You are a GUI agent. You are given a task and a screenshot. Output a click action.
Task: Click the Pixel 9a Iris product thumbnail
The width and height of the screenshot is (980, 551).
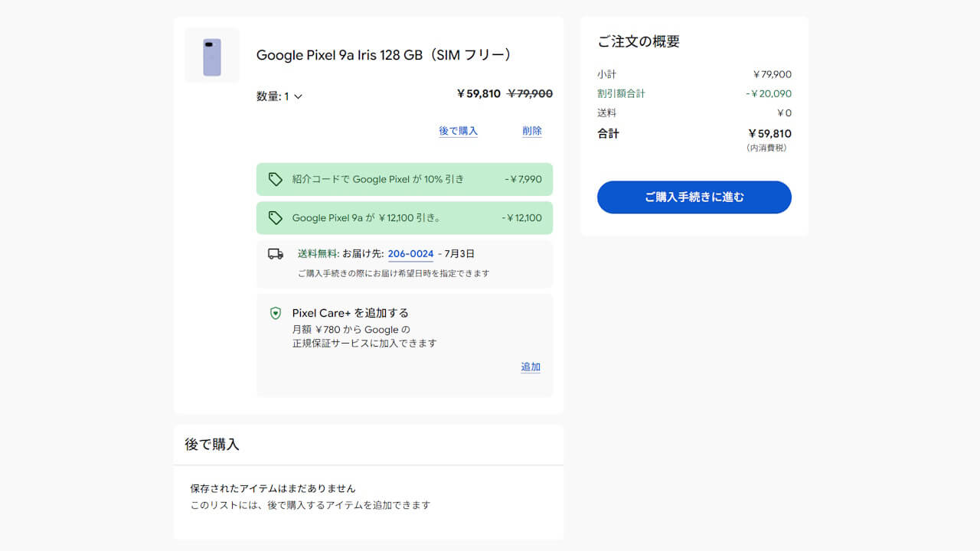[212, 56]
